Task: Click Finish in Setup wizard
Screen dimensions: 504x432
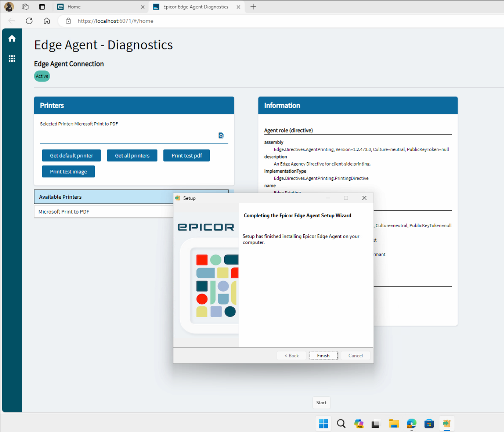Action: [x=323, y=356]
